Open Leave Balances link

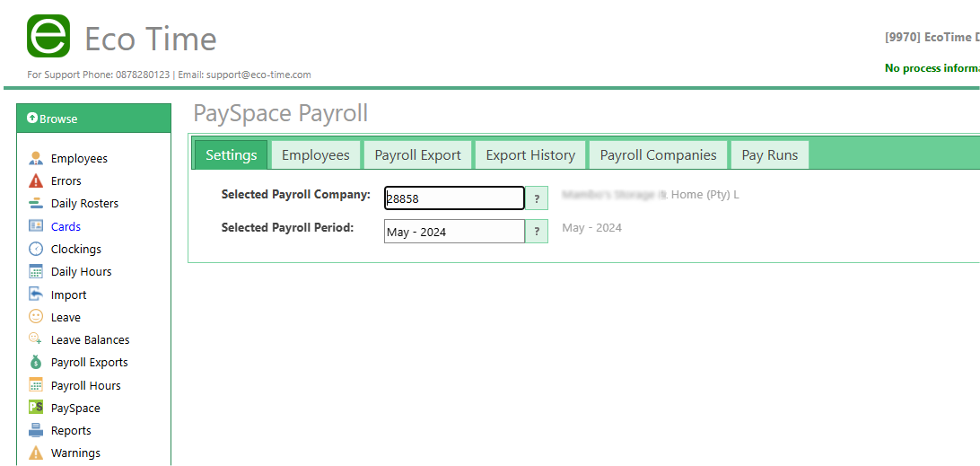coord(91,339)
